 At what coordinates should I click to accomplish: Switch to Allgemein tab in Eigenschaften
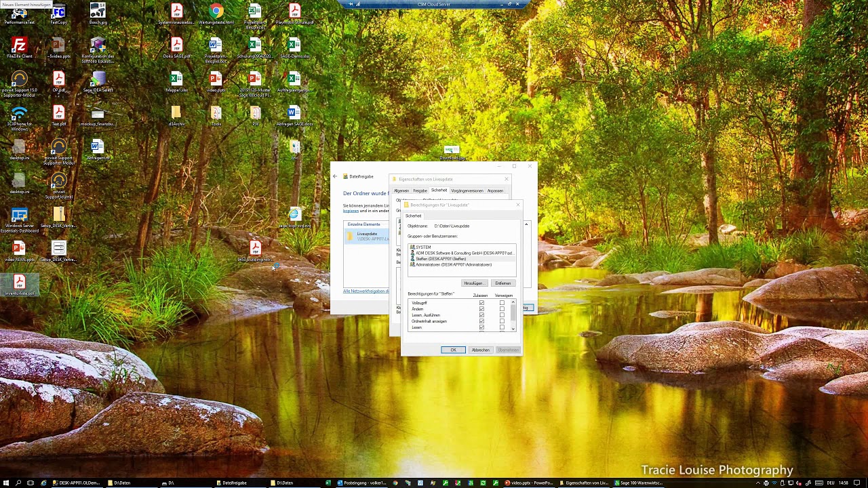click(401, 190)
